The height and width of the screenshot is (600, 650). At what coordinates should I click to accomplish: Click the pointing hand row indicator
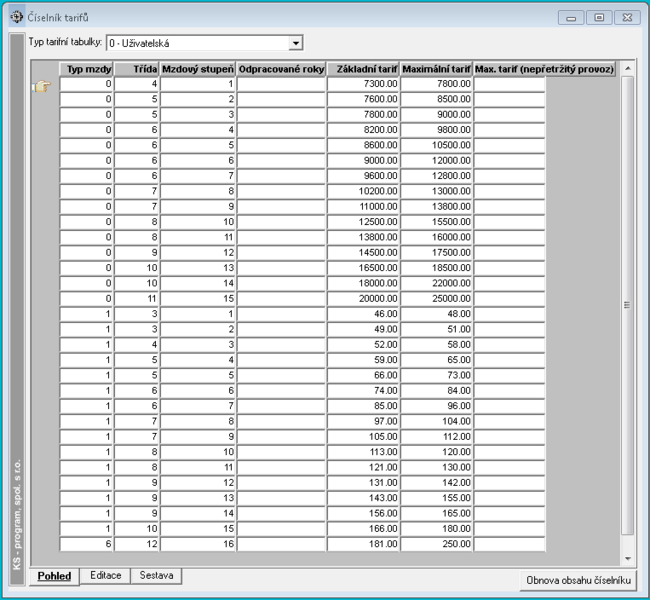41,86
